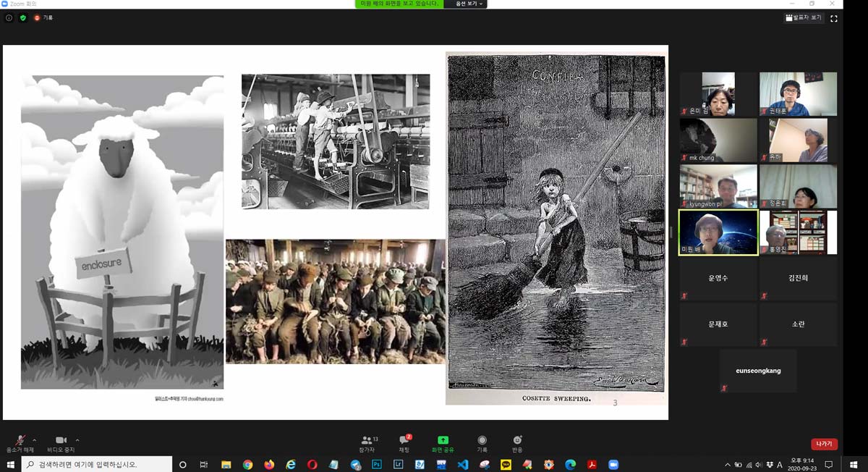
Task: Open Cortana circle icon on the taskbar
Action: coord(182,464)
